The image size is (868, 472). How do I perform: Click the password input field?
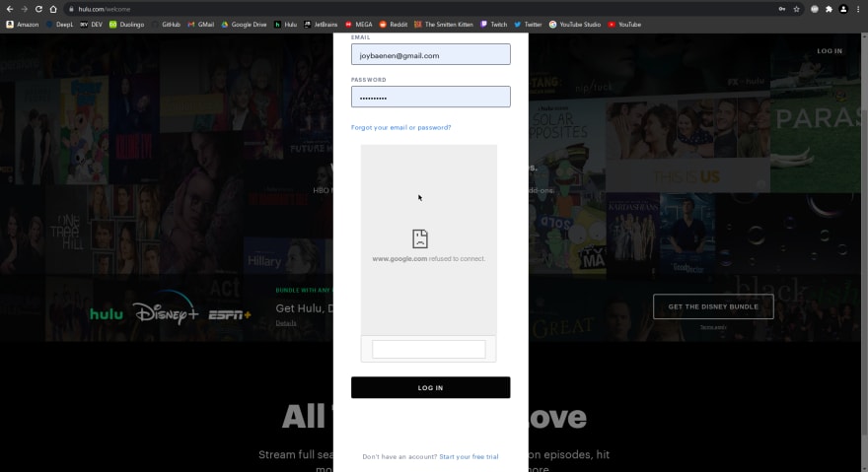point(431,97)
